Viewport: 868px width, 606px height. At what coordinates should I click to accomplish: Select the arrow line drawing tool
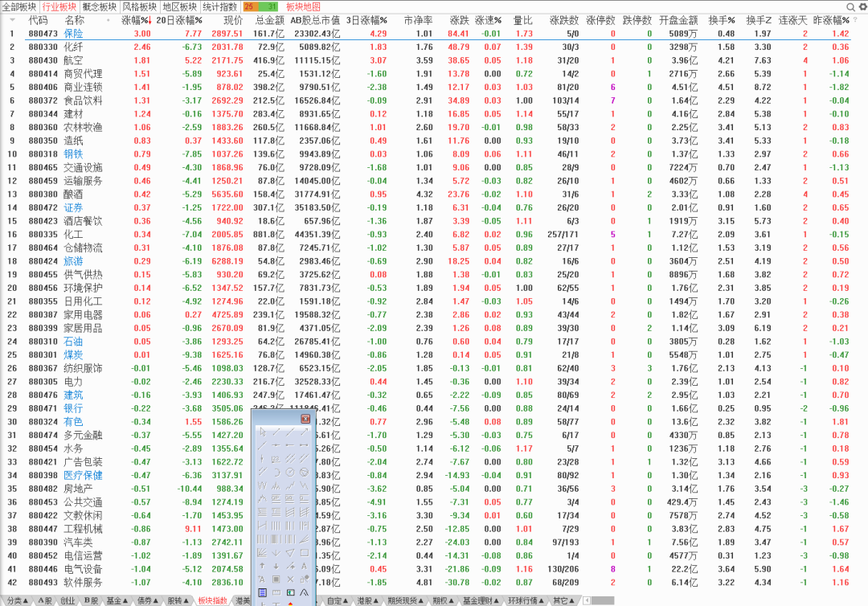305,432
